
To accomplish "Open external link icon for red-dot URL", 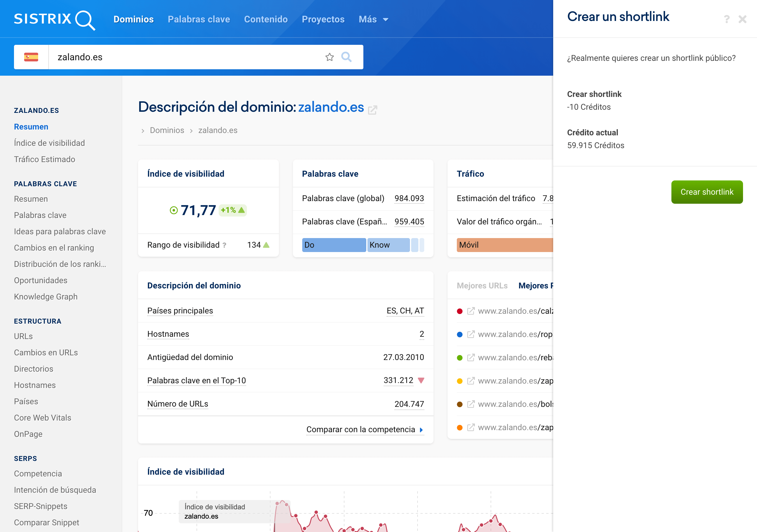I will pos(471,311).
